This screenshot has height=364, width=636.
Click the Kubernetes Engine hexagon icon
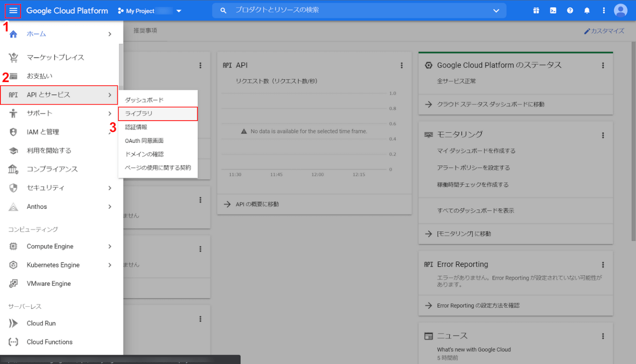pos(13,265)
